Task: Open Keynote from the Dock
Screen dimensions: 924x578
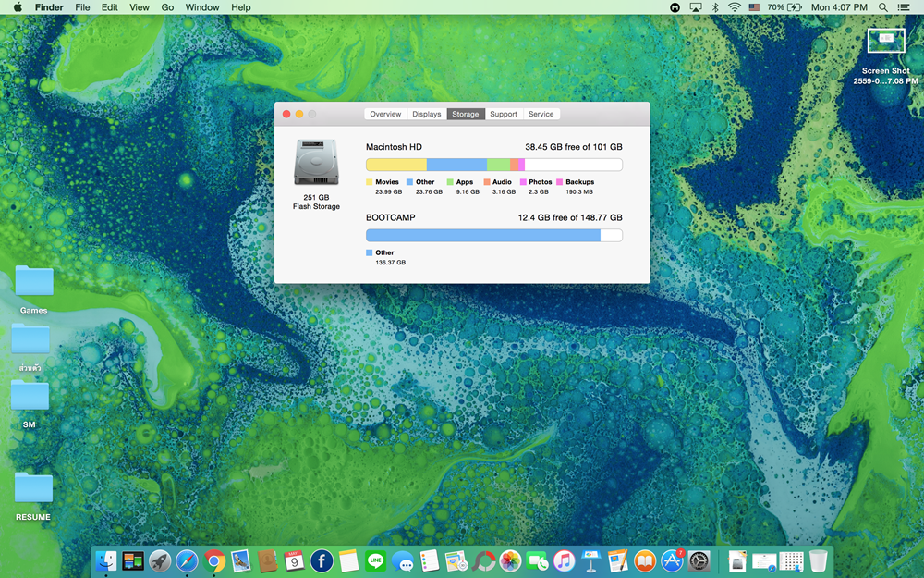Action: 591,561
